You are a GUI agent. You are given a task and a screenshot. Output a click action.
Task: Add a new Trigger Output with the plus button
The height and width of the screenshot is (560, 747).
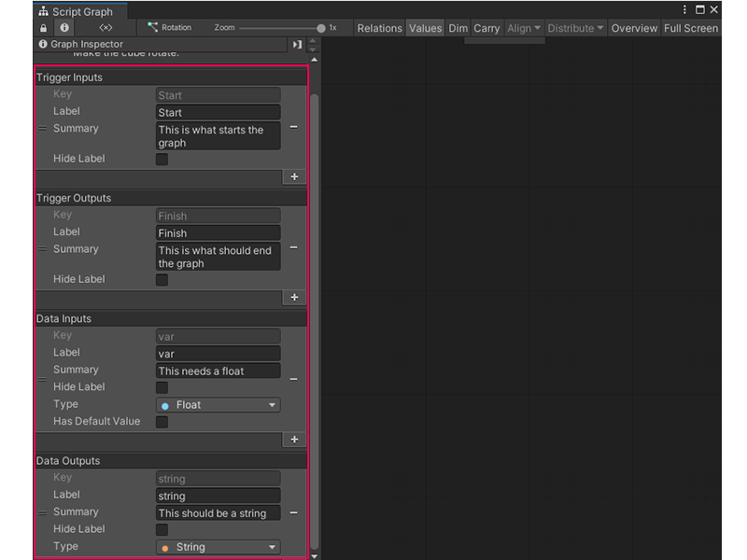point(293,297)
